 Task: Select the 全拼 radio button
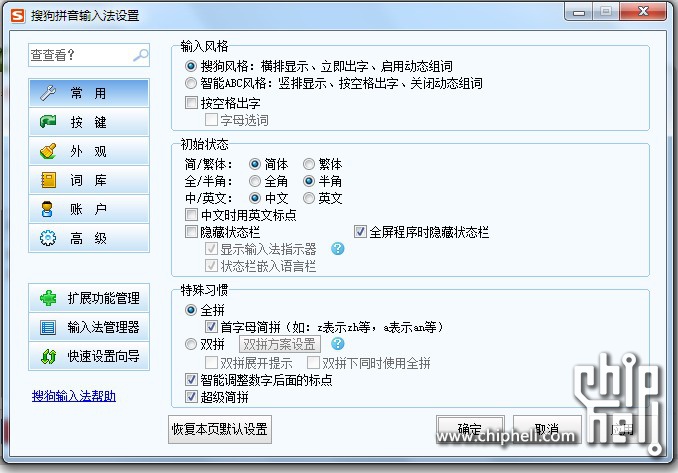191,310
